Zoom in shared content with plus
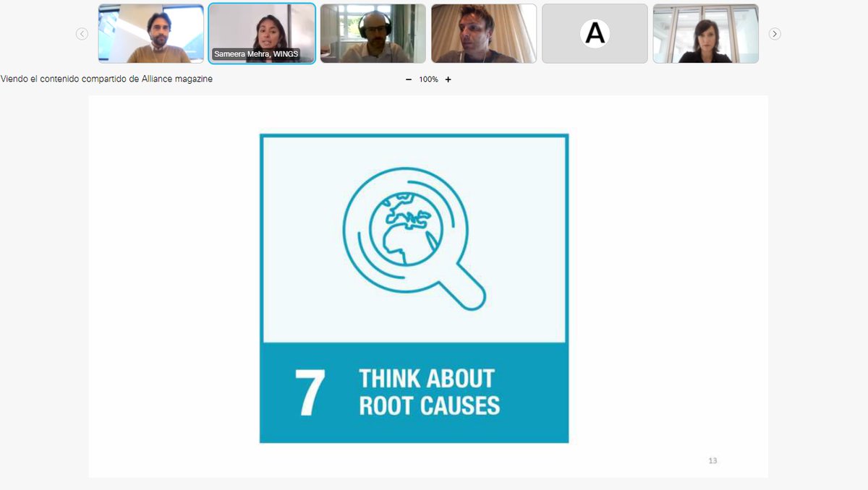The width and height of the screenshot is (868, 490). (448, 79)
